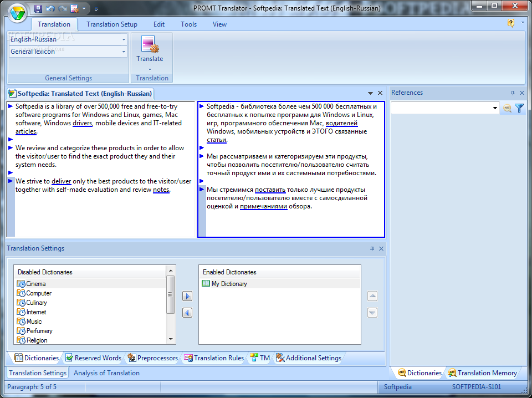Click the move dictionary down button
The width and height of the screenshot is (532, 398).
click(372, 313)
